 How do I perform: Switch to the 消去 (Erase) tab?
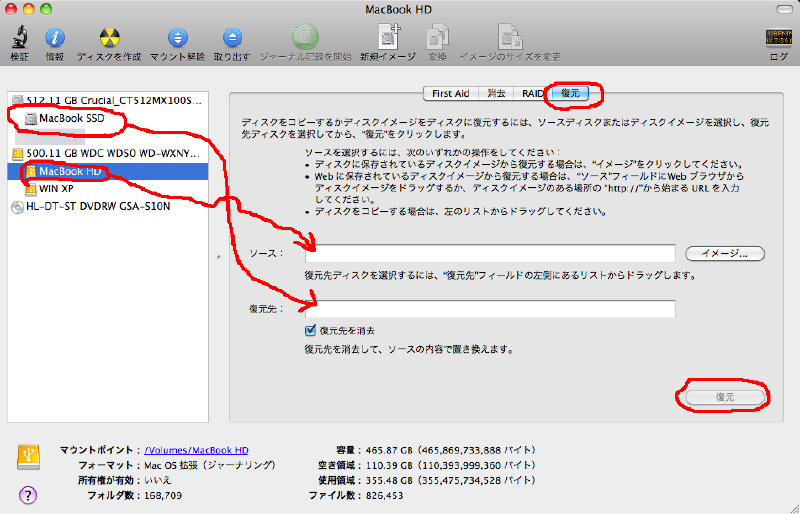coord(496,93)
